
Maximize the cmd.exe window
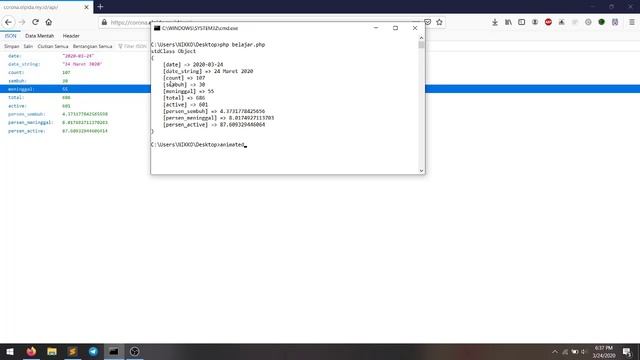[395, 28]
